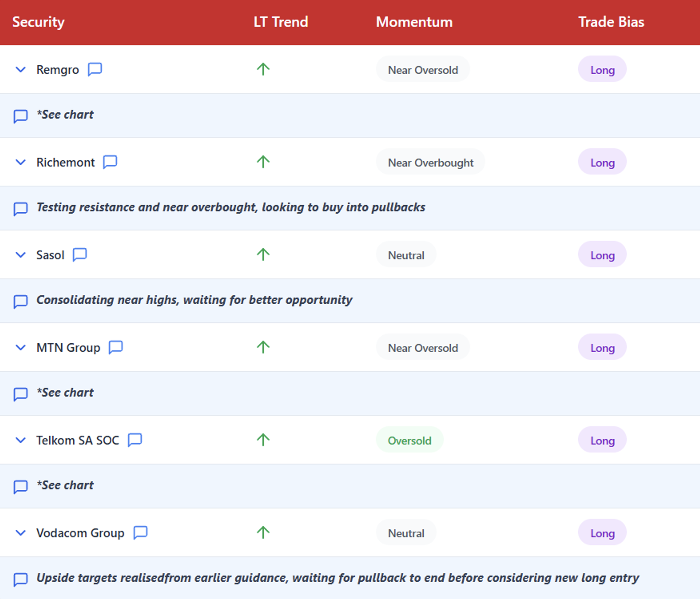Click the note icon before Upside targets comment
700x599 pixels.
(x=20, y=580)
